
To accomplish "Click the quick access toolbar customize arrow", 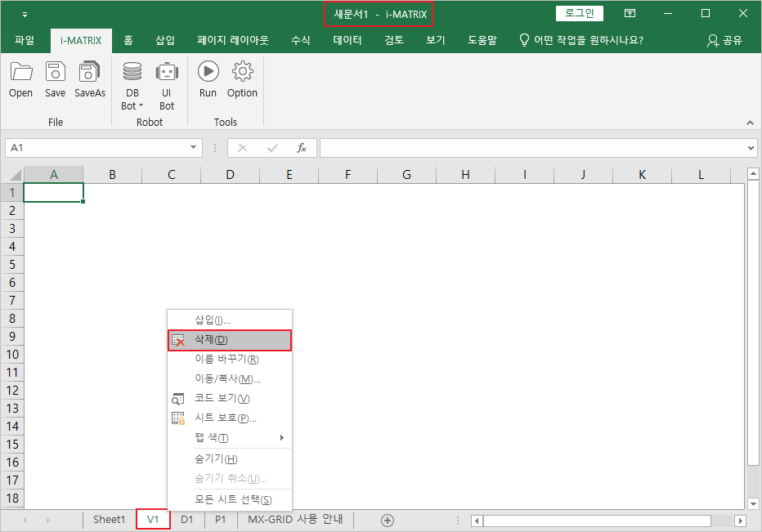I will click(x=25, y=15).
